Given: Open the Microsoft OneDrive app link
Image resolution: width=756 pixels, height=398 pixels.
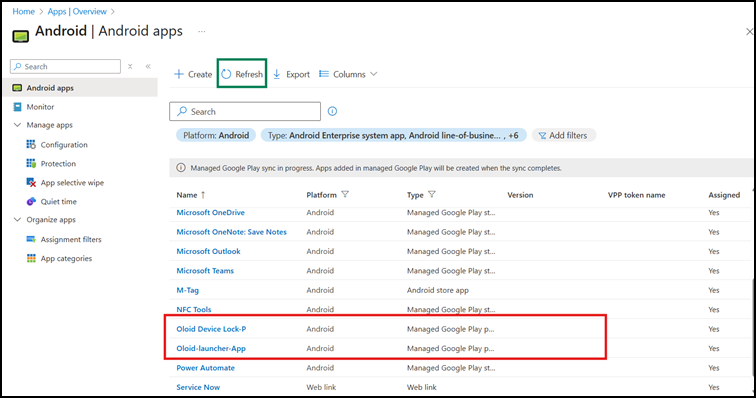Looking at the screenshot, I should pyautogui.click(x=210, y=212).
